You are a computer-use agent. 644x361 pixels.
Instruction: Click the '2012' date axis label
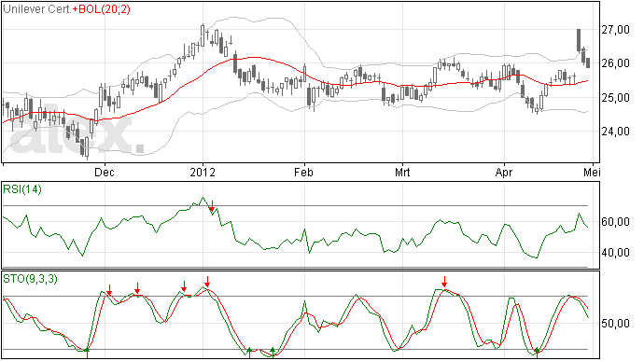click(203, 172)
